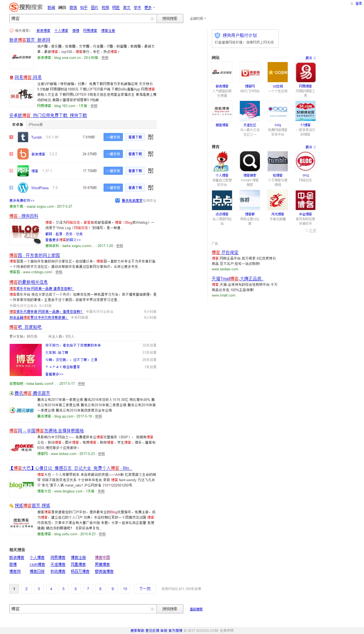Switch to the 图片 search tab
Screen dimensions: 364x634
[x=94, y=8]
